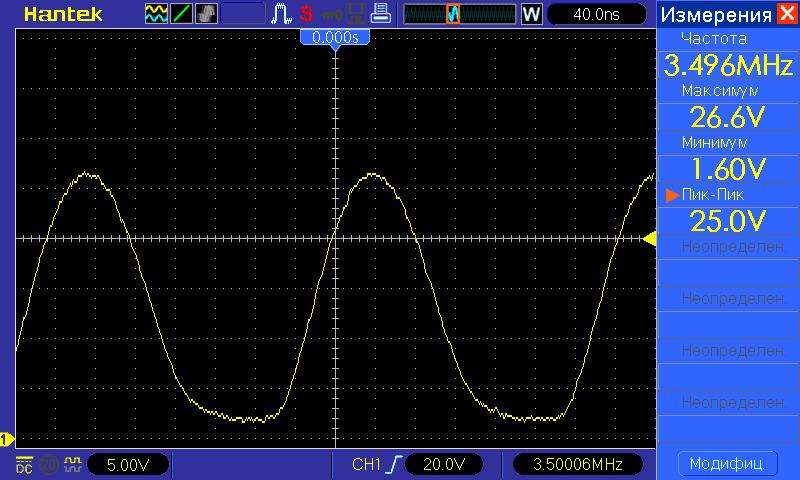Click the gray persistence display icon
Image resolution: width=800 pixels, height=480 pixels.
point(206,14)
